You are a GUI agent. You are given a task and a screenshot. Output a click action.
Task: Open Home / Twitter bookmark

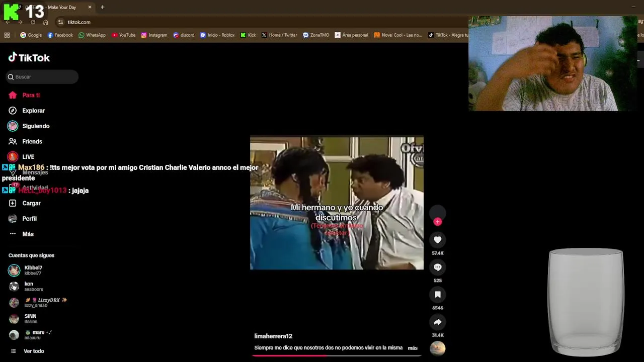[x=279, y=35]
